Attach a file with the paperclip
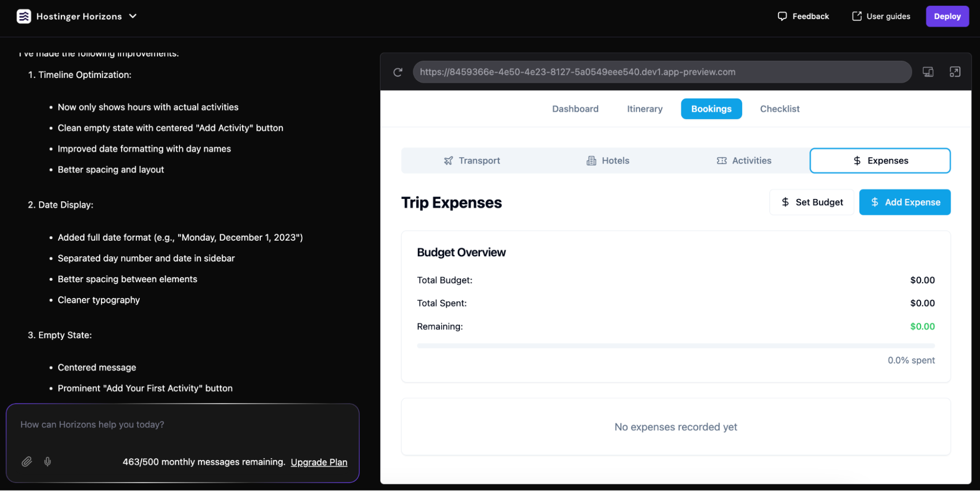This screenshot has height=491, width=980. pos(27,462)
